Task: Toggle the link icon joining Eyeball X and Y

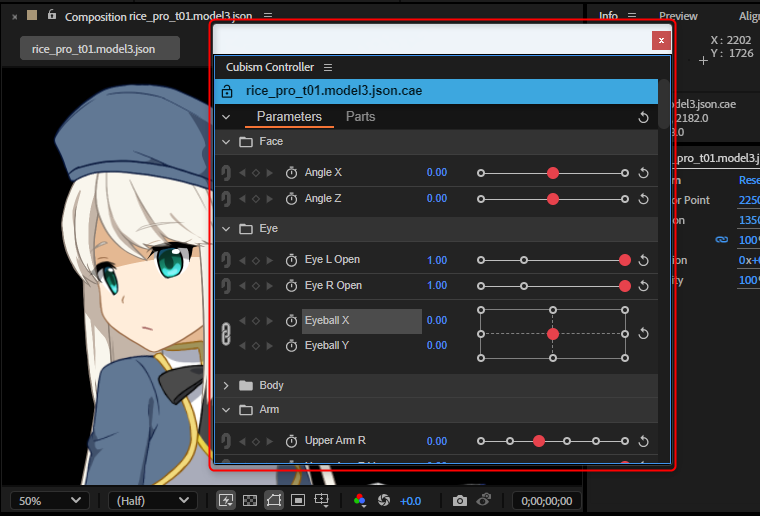Action: tap(226, 334)
